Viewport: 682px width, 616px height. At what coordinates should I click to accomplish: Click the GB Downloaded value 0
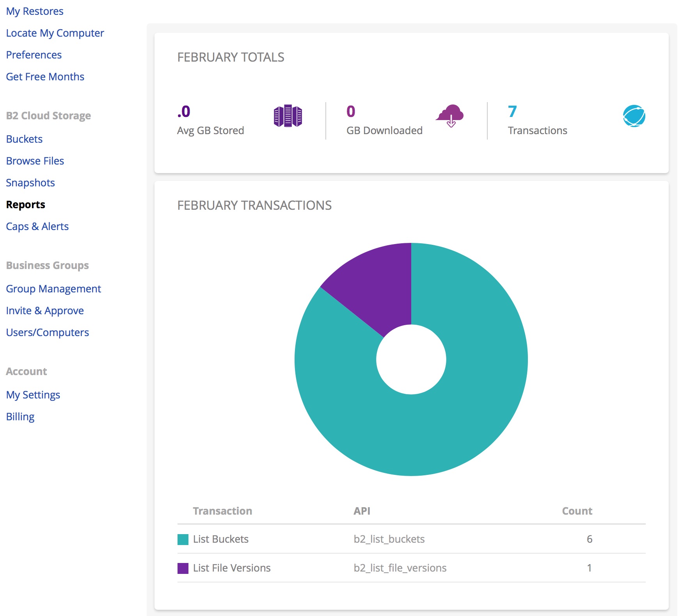(x=351, y=112)
